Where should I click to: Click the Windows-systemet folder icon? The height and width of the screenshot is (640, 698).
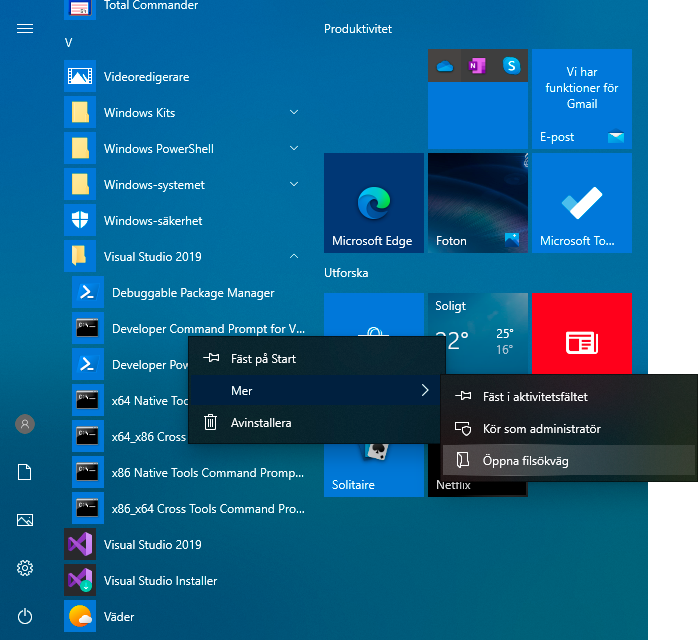80,184
